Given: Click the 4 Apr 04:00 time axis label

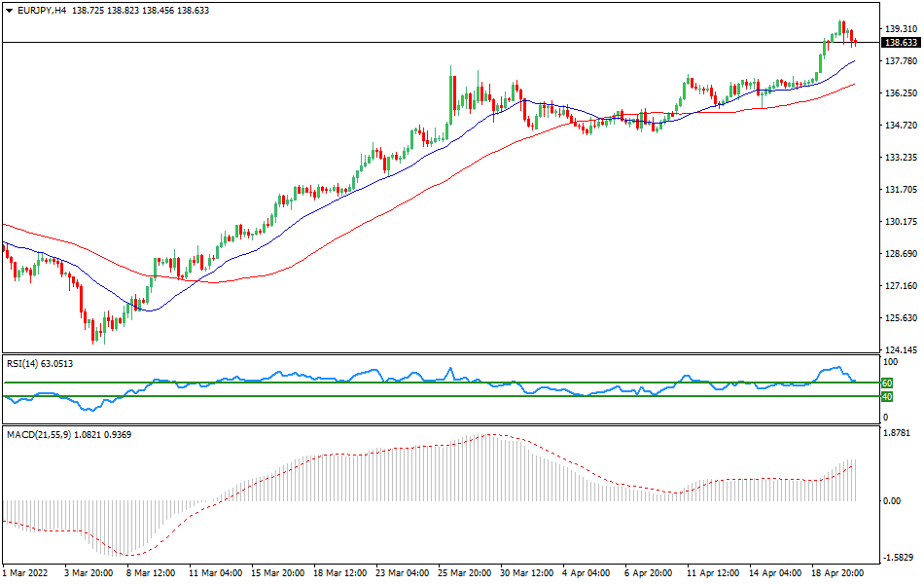Looking at the screenshot, I should (x=586, y=573).
